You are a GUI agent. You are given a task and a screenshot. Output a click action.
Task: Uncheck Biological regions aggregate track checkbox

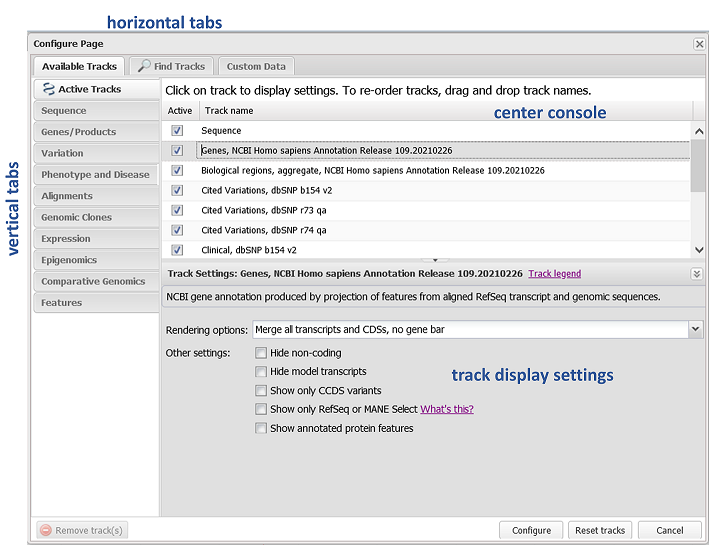tap(177, 170)
